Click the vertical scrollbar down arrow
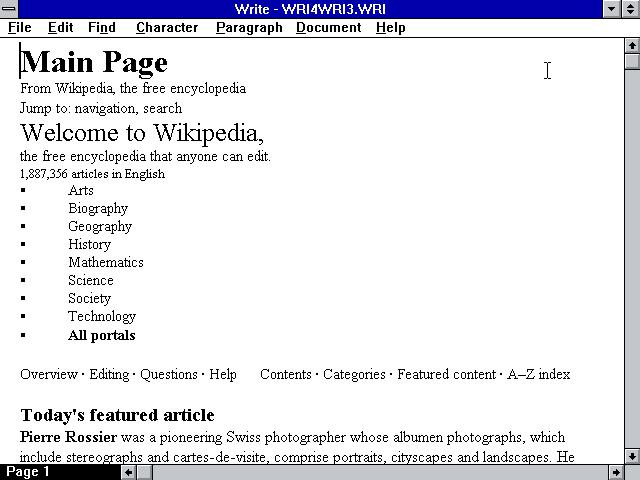 632,456
